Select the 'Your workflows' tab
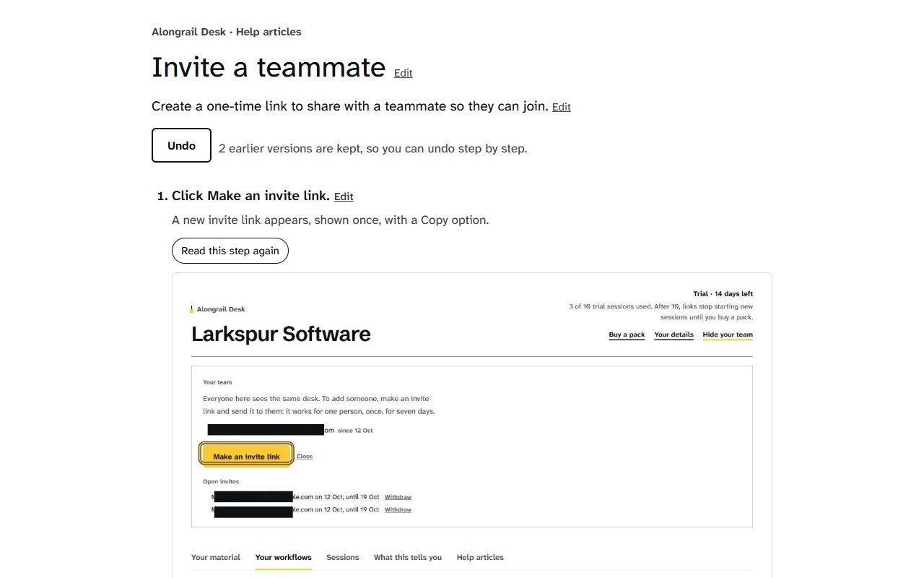Viewport: 924px width, 578px height. point(283,557)
